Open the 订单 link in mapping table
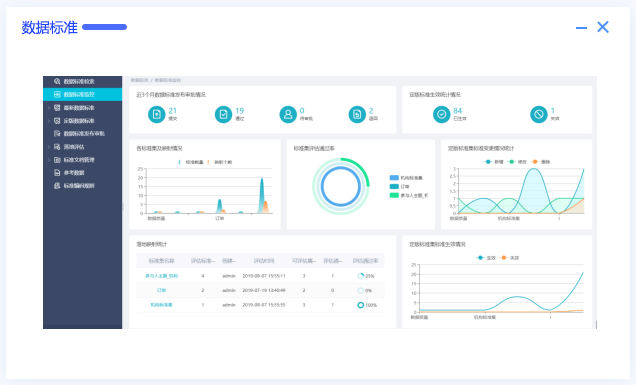 click(161, 290)
